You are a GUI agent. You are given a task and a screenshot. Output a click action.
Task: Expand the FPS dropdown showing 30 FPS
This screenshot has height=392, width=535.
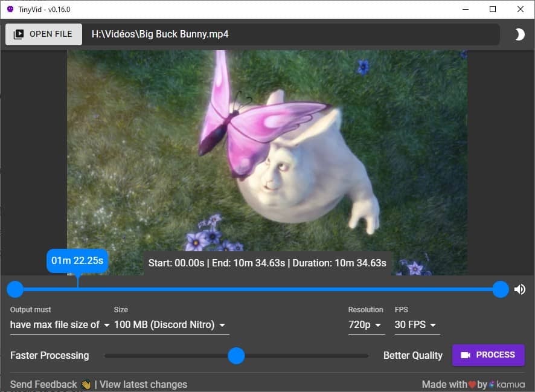[x=417, y=325]
